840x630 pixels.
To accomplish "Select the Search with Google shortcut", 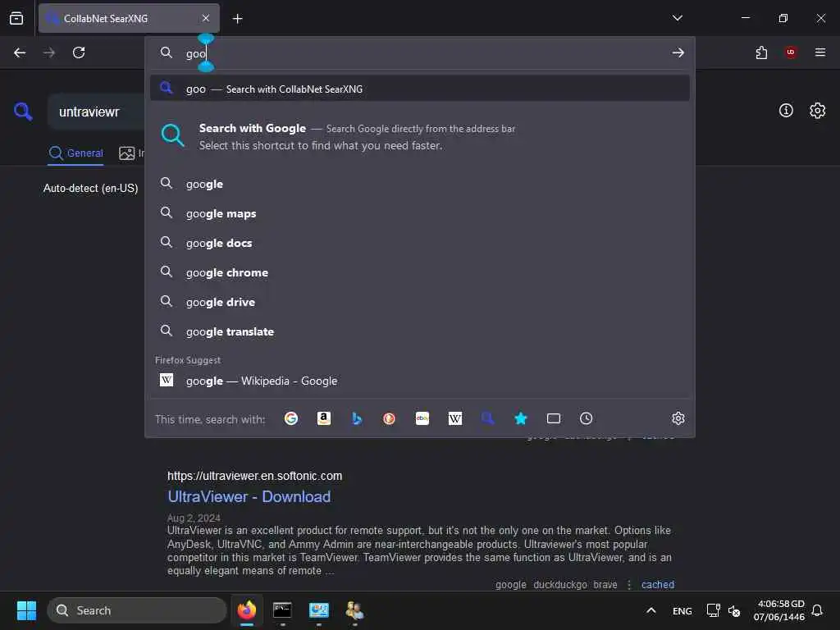I will (420, 137).
